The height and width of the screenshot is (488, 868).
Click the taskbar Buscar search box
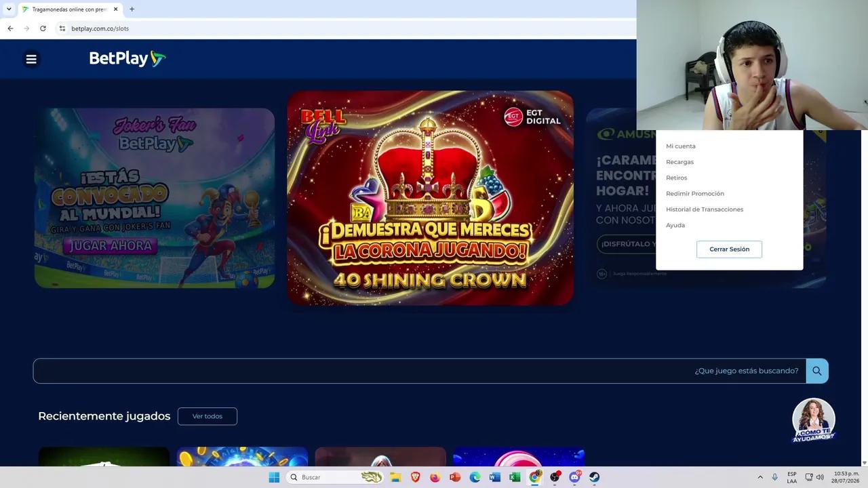(x=335, y=477)
